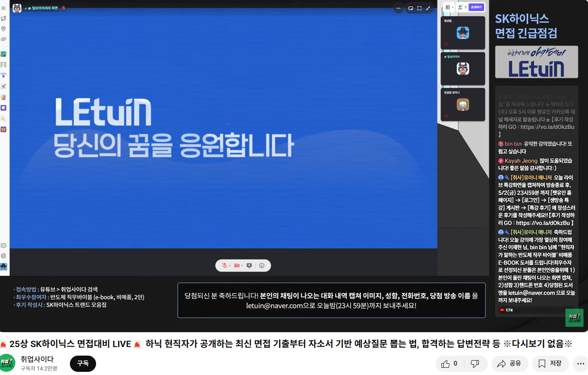Minimize shared screen with collapse arrows icon
588x375 pixels.
[428, 8]
